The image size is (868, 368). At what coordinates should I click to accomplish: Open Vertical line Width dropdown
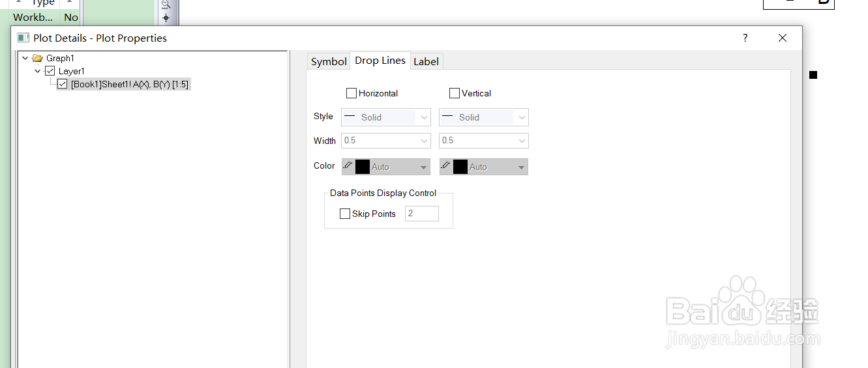[484, 141]
